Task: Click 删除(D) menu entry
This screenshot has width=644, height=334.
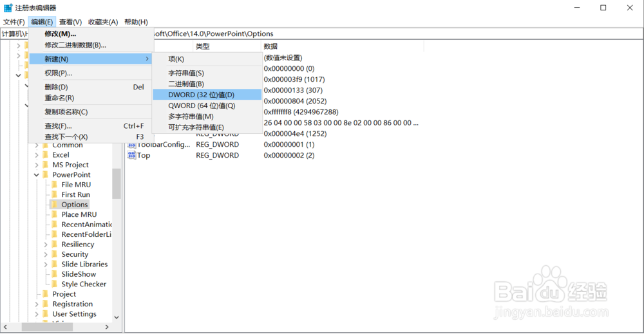Action: pos(90,87)
